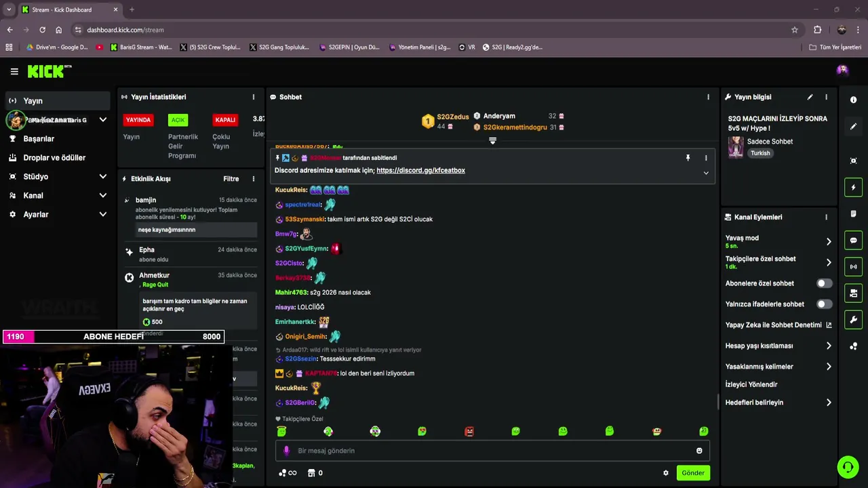Viewport: 868px width, 488px height.
Task: Click the pencil icon in right rail
Action: 853,127
